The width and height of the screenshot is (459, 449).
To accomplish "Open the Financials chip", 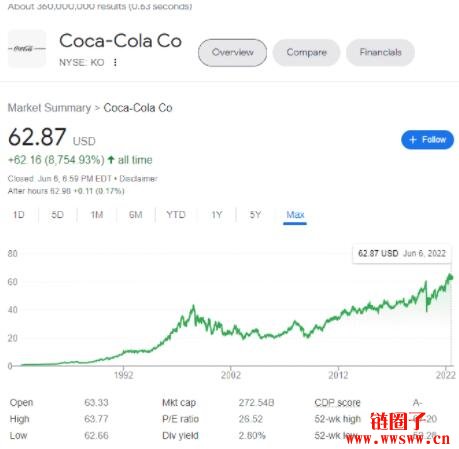I will (x=380, y=52).
